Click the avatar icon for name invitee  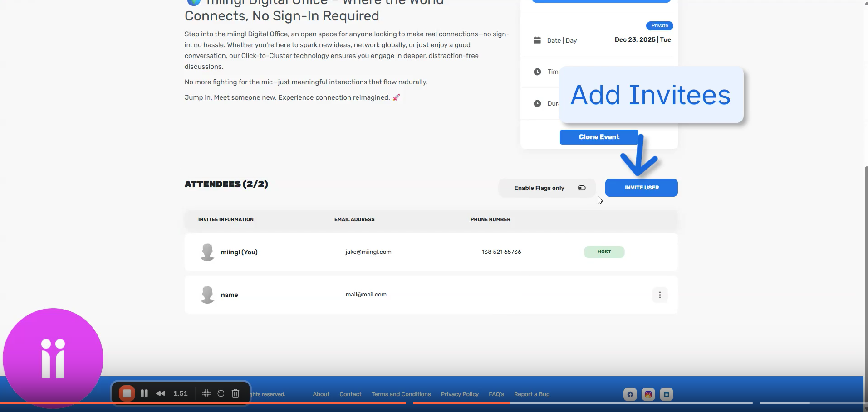tap(207, 295)
